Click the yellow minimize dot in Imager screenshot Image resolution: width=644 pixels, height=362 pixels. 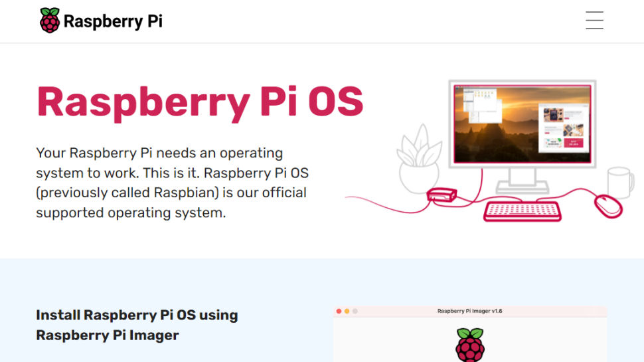click(347, 311)
